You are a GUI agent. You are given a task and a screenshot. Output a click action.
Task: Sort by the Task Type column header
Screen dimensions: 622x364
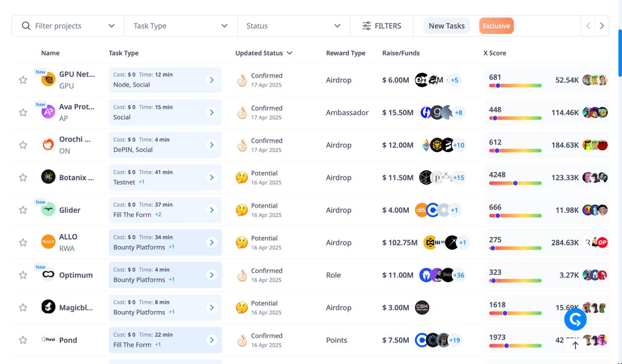[x=123, y=53]
